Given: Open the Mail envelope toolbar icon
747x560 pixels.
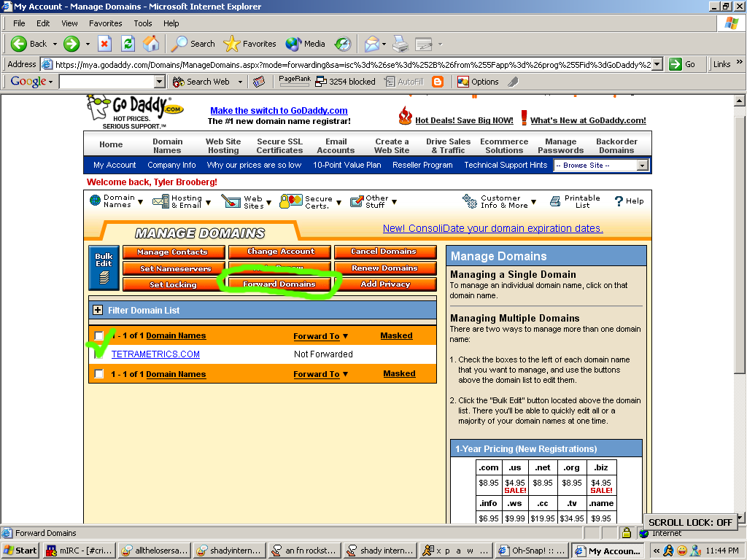Looking at the screenshot, I should pyautogui.click(x=372, y=44).
